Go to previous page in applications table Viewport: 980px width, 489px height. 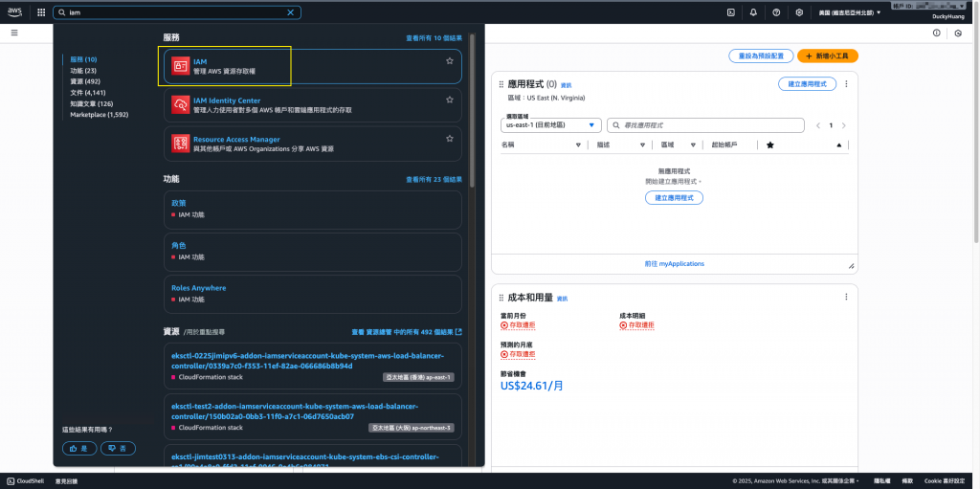[x=818, y=125]
